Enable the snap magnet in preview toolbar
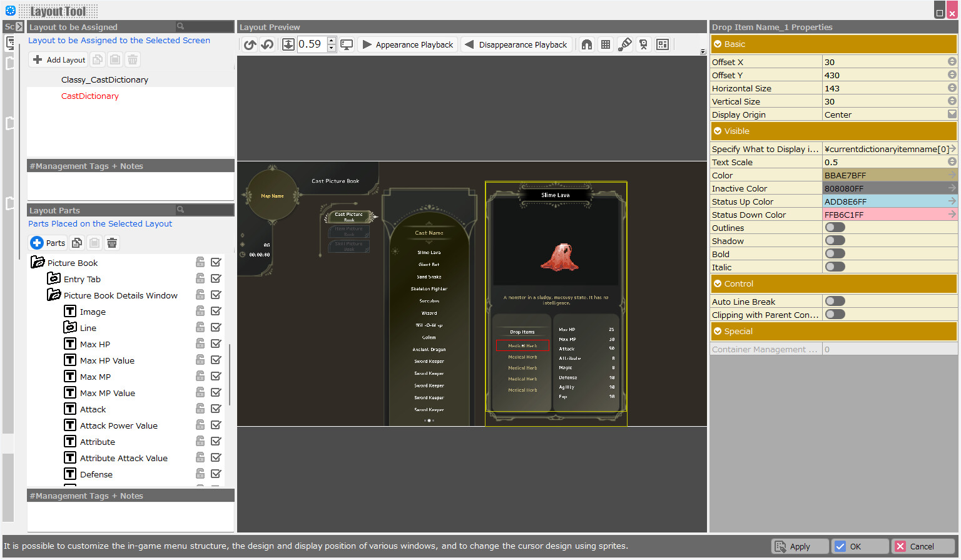The image size is (961, 560). click(587, 44)
